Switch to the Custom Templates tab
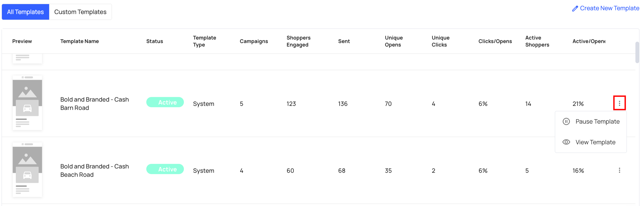Image resolution: width=644 pixels, height=206 pixels. [x=80, y=12]
